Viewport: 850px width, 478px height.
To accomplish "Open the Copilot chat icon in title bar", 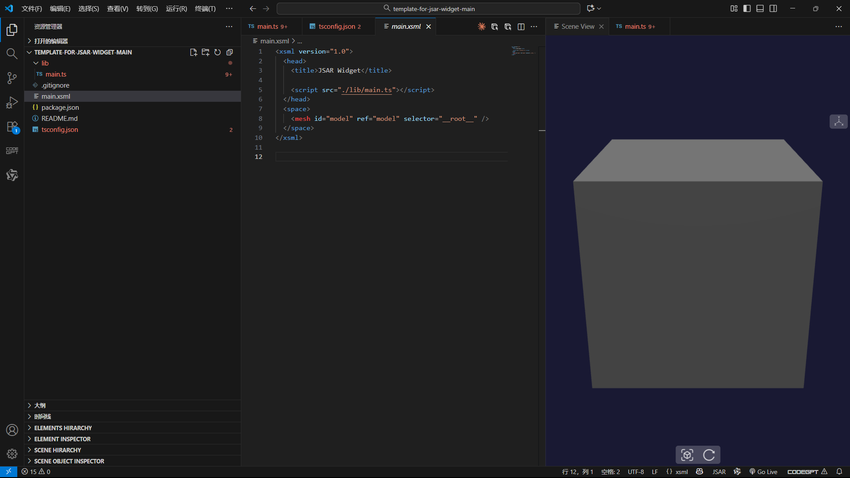I will tap(590, 8).
